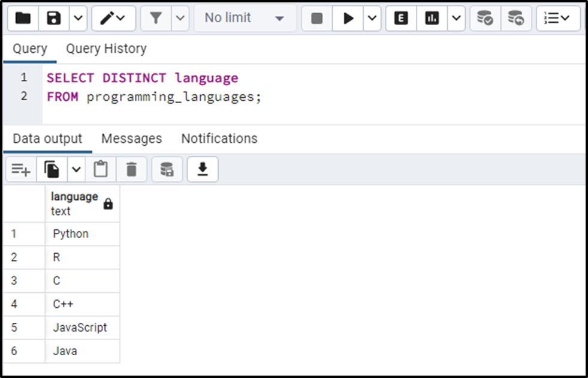Viewport: 588px width, 378px height.
Task: Open file with the folder icon
Action: coord(23,18)
